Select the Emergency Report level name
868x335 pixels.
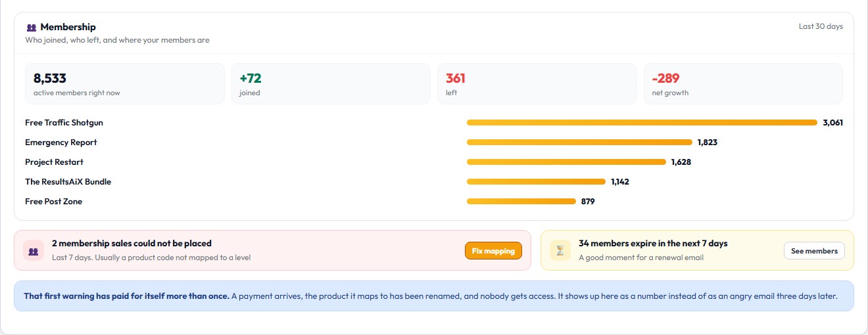(60, 143)
